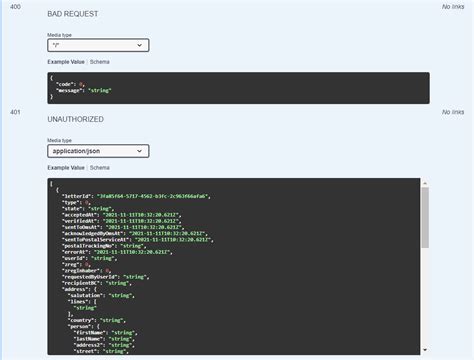Switch to Schema tab under BAD REQUEST
Image resolution: width=474 pixels, height=360 pixels.
(x=100, y=62)
